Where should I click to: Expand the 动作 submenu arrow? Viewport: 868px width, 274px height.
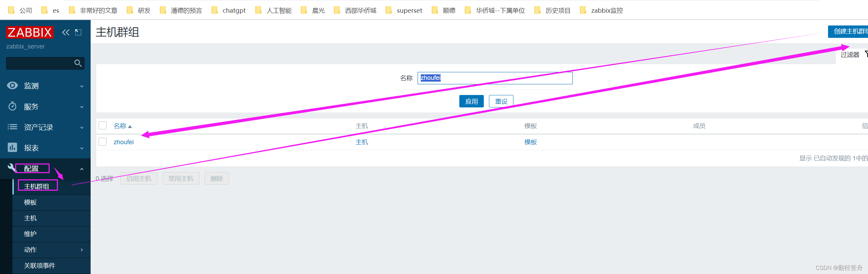point(82,250)
